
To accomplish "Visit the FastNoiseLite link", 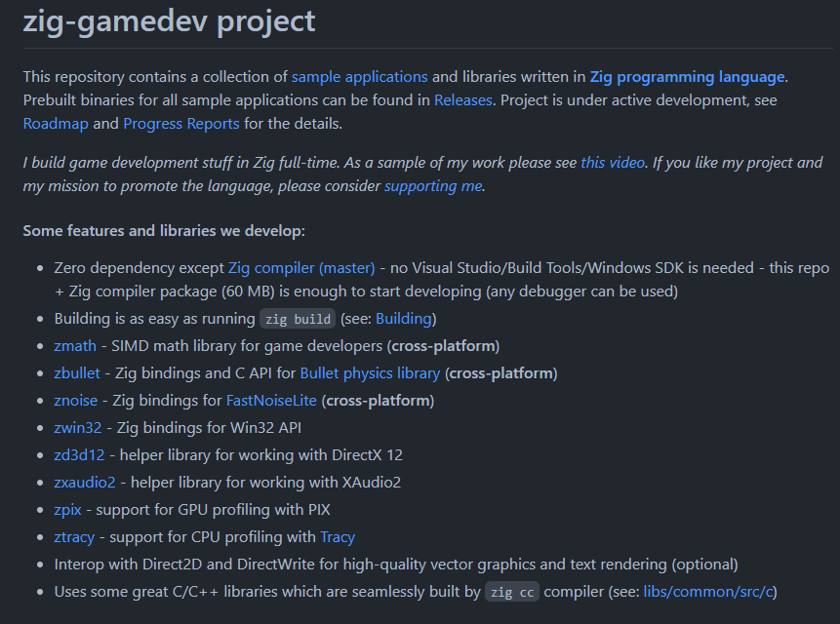I will tap(272, 400).
